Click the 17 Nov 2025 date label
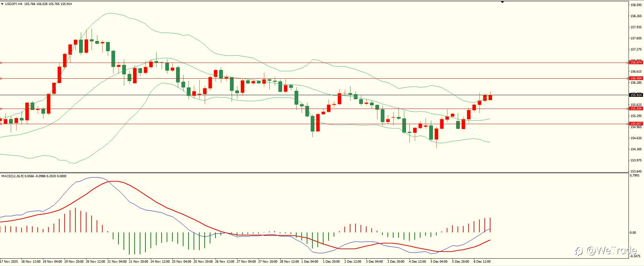This screenshot has width=644, height=266. pyautogui.click(x=9, y=262)
